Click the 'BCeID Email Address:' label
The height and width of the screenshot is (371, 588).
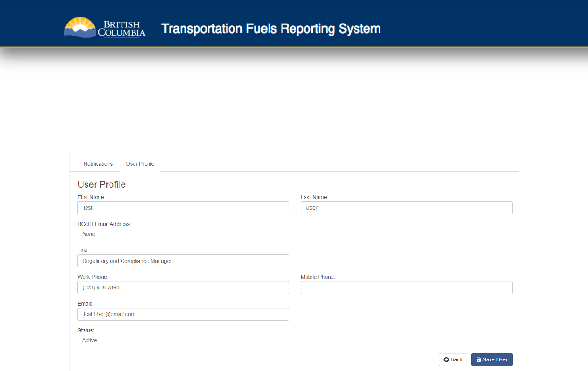[104, 224]
